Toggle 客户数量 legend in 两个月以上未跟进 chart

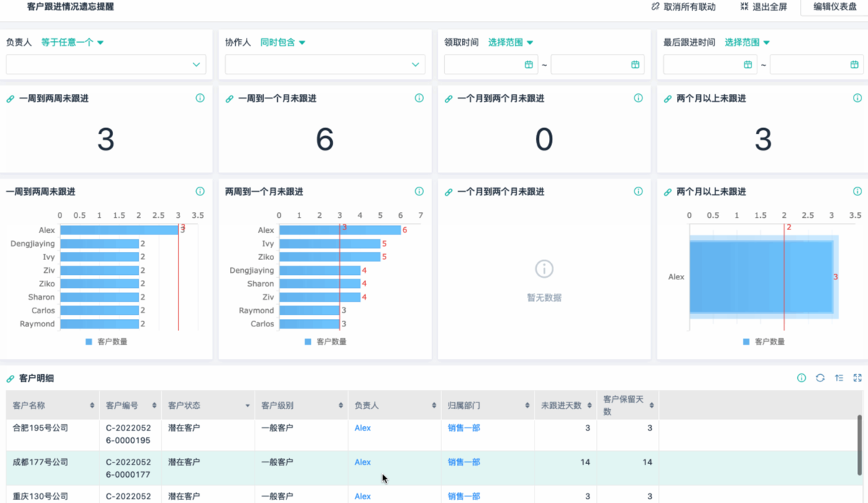[764, 342]
